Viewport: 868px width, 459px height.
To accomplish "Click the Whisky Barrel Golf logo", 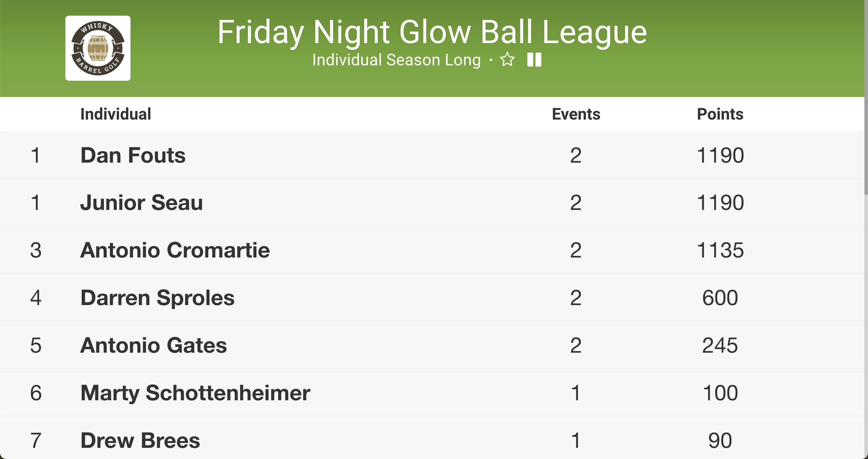I will point(98,48).
